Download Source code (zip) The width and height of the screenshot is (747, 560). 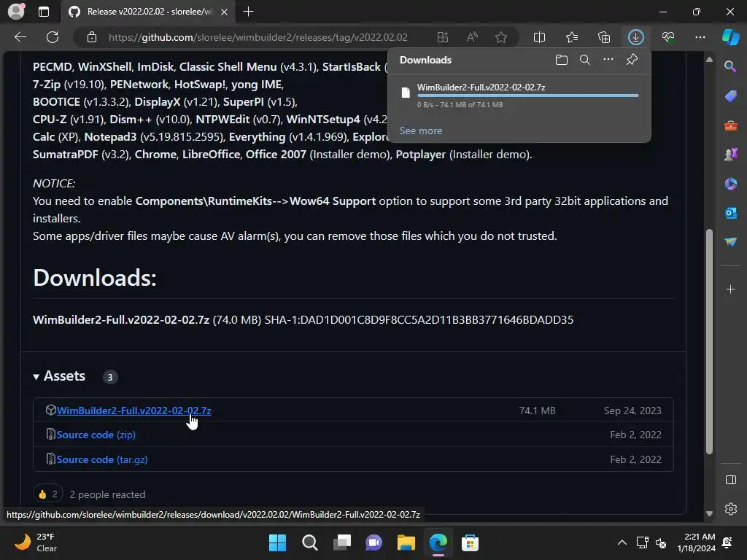coord(96,435)
